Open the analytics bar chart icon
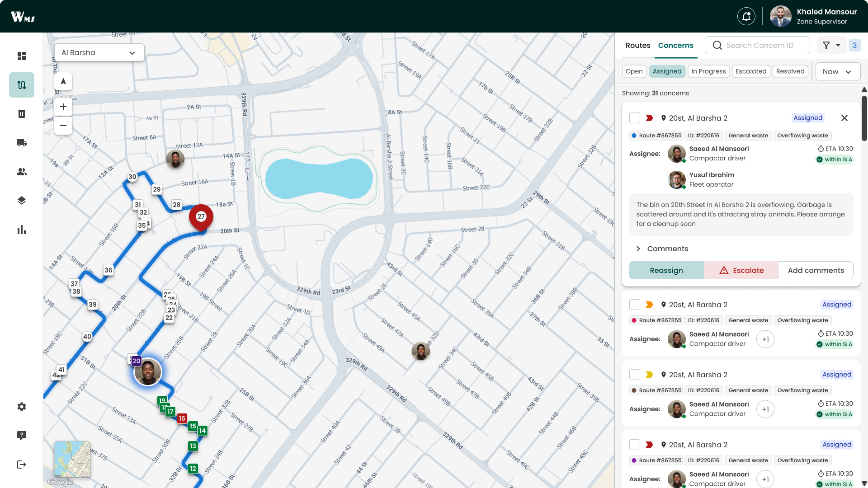 (22, 230)
